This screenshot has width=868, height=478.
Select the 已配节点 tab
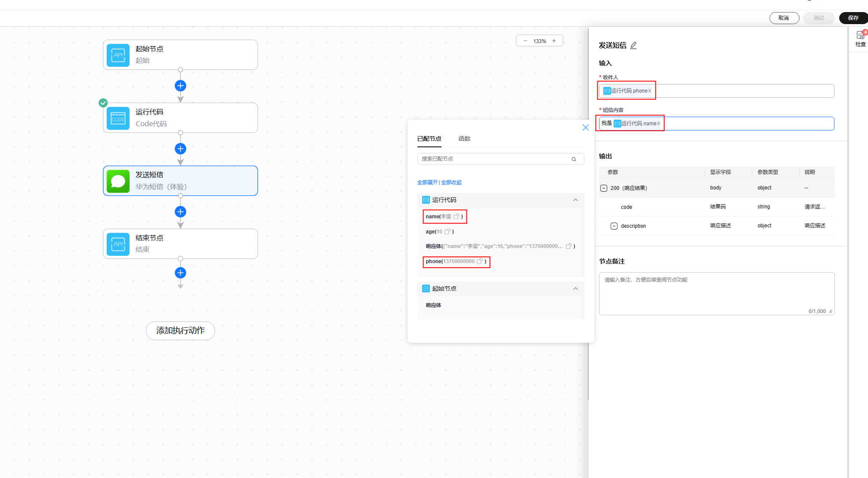click(429, 139)
